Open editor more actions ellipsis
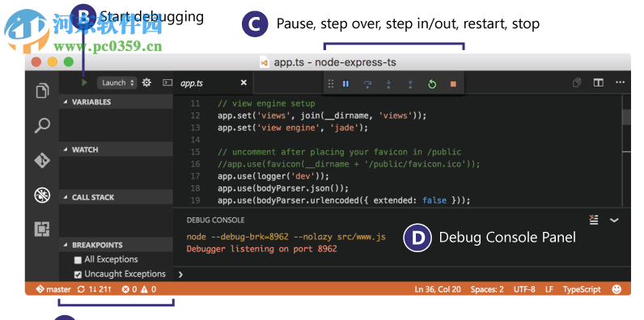Viewport: 644px width, 320px height. point(621,83)
